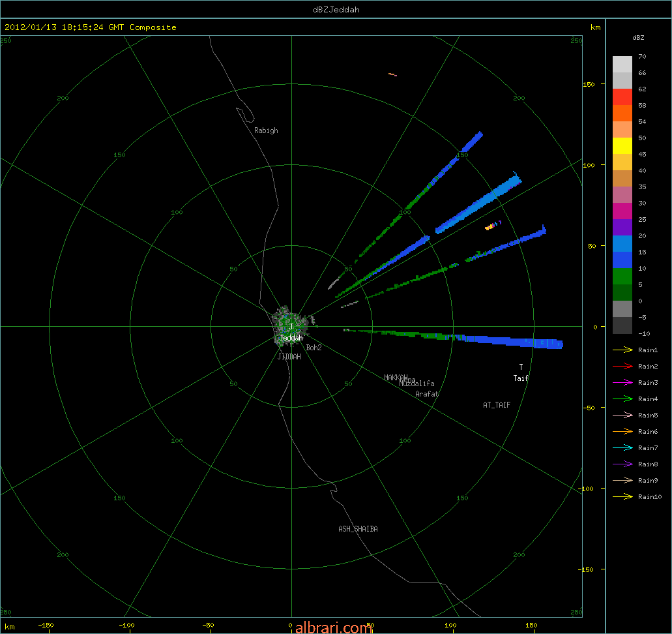The height and width of the screenshot is (634, 672).
Task: Click the dBZ heading above the color scale
Action: (638, 38)
